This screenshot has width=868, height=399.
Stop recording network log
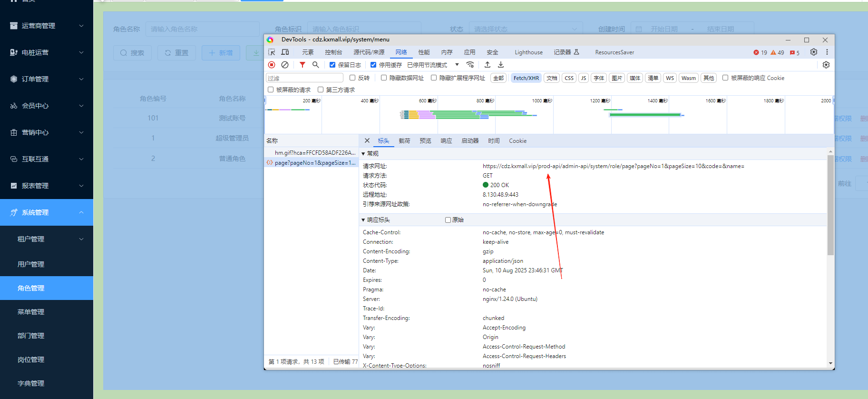[272, 65]
